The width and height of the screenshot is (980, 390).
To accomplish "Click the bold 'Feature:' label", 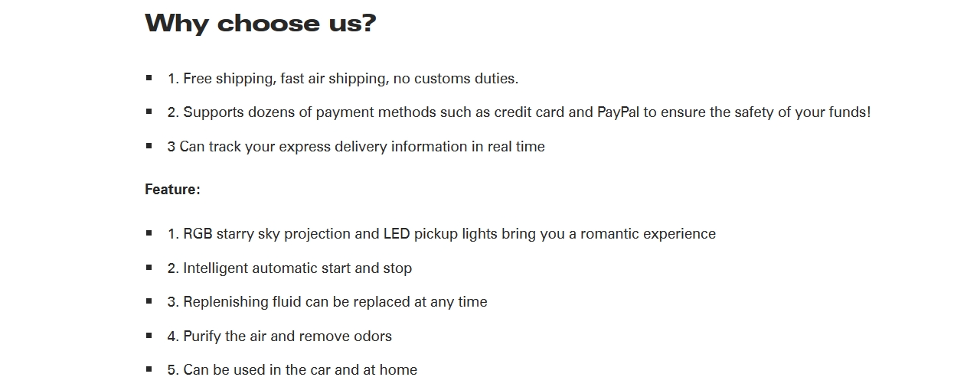I will pos(172,190).
